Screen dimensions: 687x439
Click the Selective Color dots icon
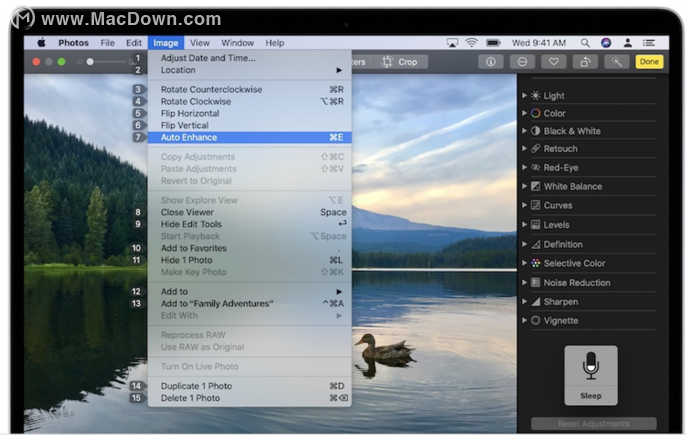(535, 263)
